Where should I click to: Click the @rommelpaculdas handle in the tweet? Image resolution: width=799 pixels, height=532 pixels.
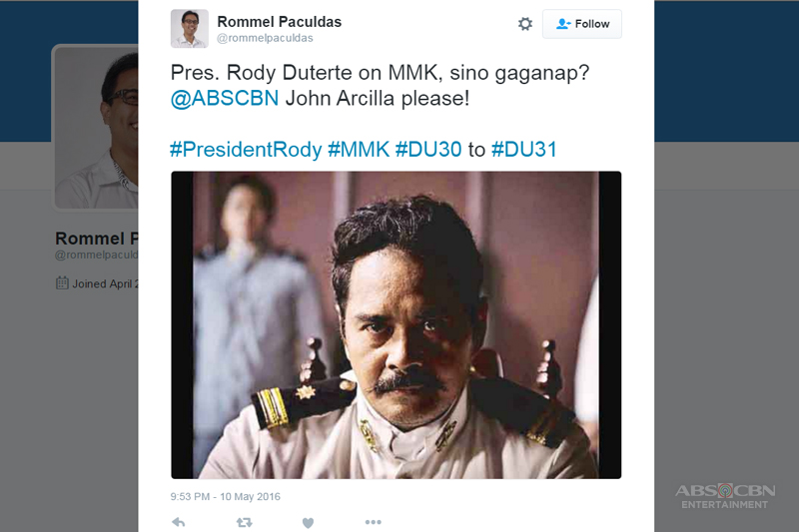(265, 38)
